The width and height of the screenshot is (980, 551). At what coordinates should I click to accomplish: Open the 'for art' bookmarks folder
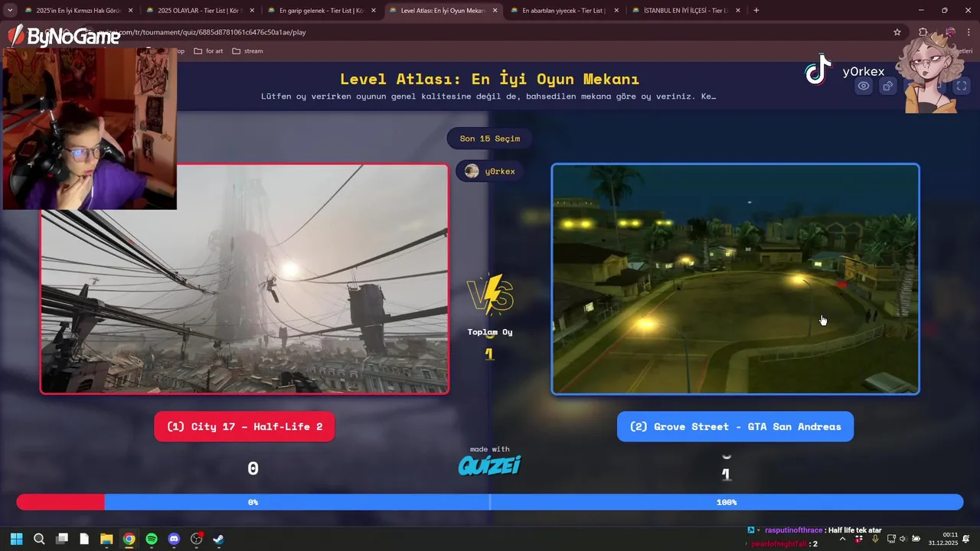208,51
